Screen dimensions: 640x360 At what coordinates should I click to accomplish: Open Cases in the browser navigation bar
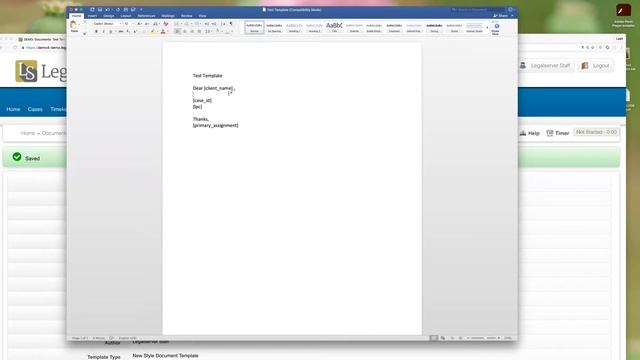pyautogui.click(x=35, y=109)
